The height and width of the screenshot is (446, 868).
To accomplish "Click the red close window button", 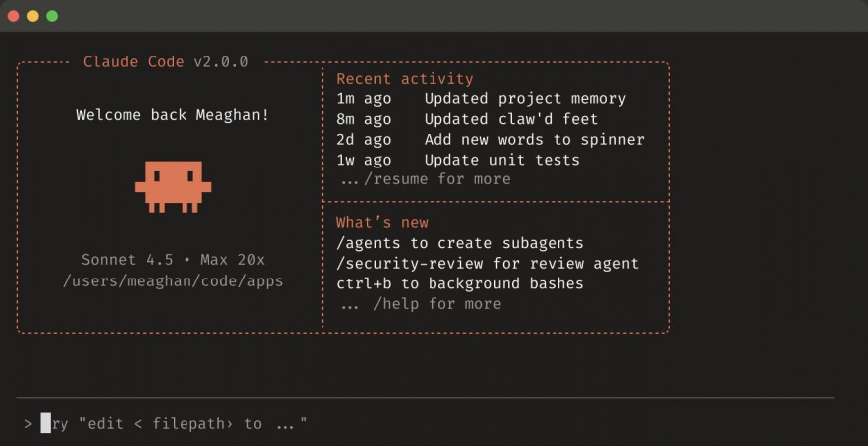I will (x=13, y=16).
